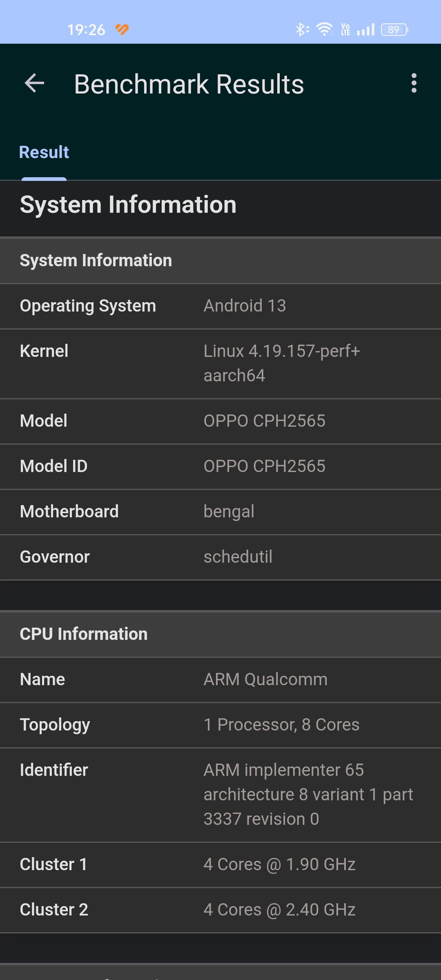This screenshot has width=441, height=980.
Task: Tap the large System Information heading
Action: click(x=128, y=205)
